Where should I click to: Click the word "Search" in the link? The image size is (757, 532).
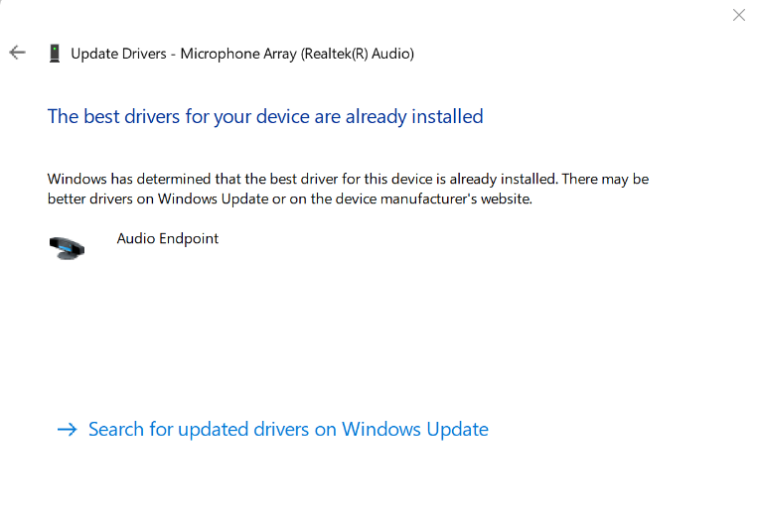[x=116, y=430]
